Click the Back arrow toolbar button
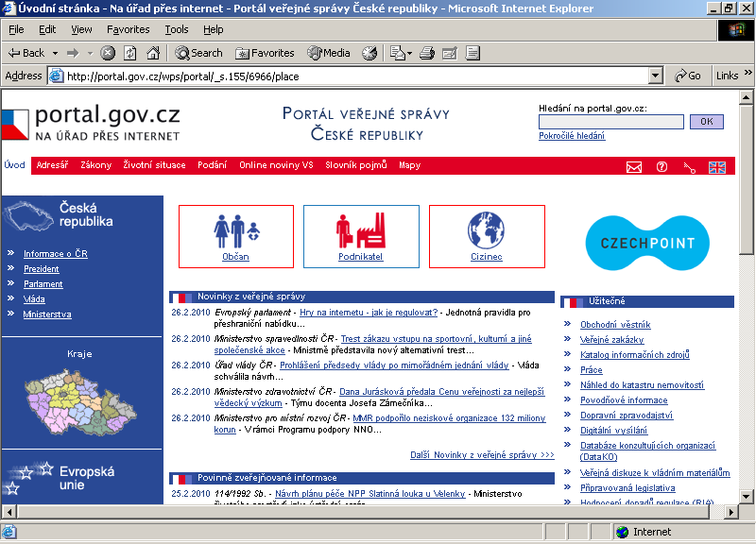The width and height of the screenshot is (756, 544). (x=26, y=53)
